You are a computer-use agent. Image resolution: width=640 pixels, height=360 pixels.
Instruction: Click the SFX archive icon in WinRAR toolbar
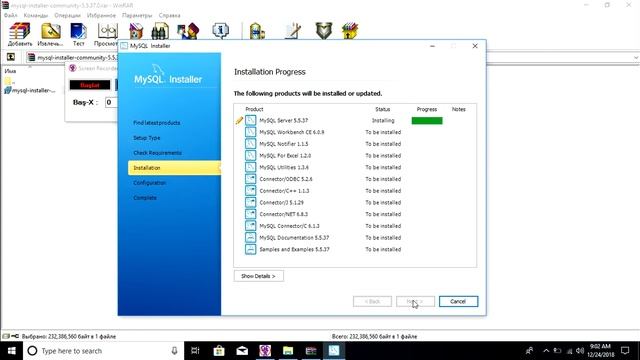[x=350, y=31]
